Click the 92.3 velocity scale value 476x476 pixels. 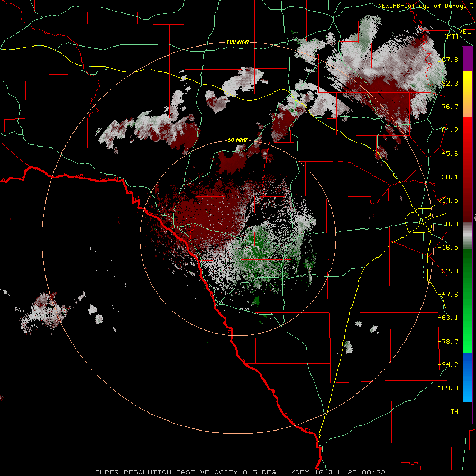450,83
